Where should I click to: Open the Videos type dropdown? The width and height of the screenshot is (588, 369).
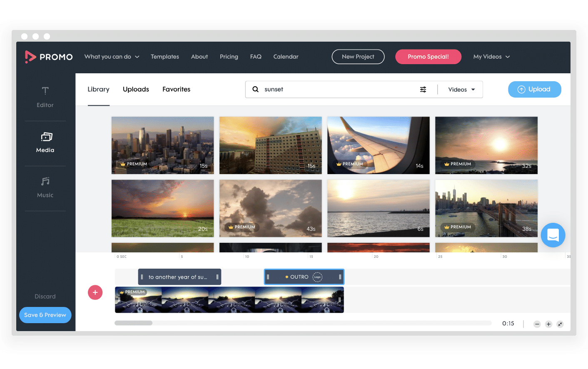click(461, 89)
